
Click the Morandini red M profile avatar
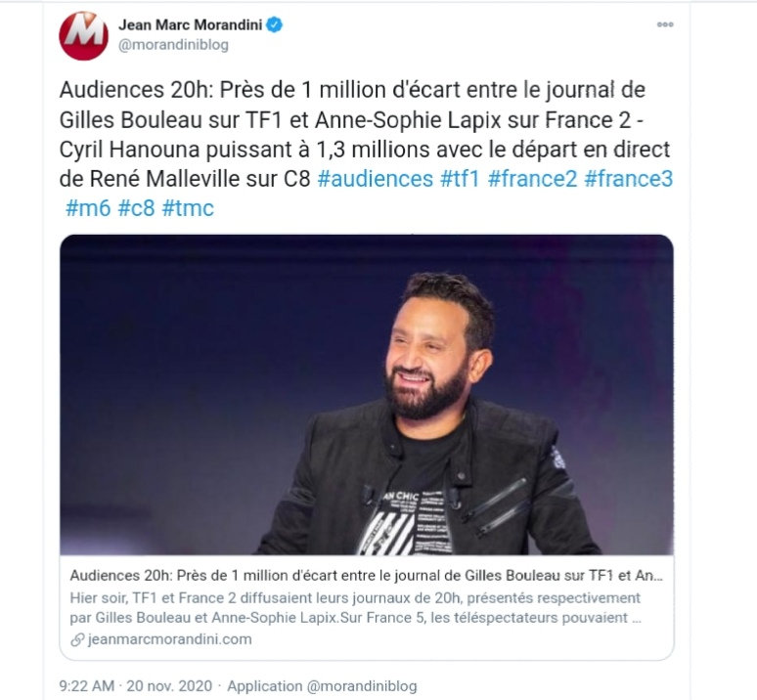click(83, 35)
